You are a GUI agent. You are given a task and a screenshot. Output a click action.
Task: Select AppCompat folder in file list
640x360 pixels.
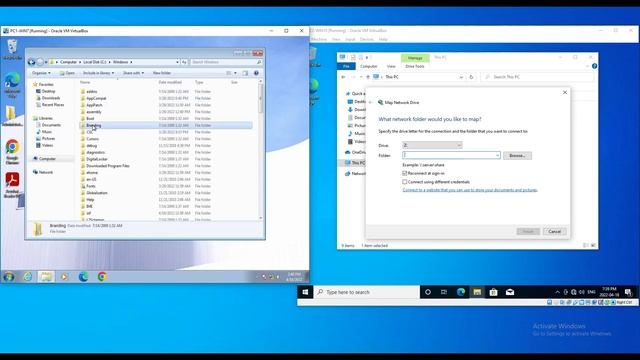[96, 98]
